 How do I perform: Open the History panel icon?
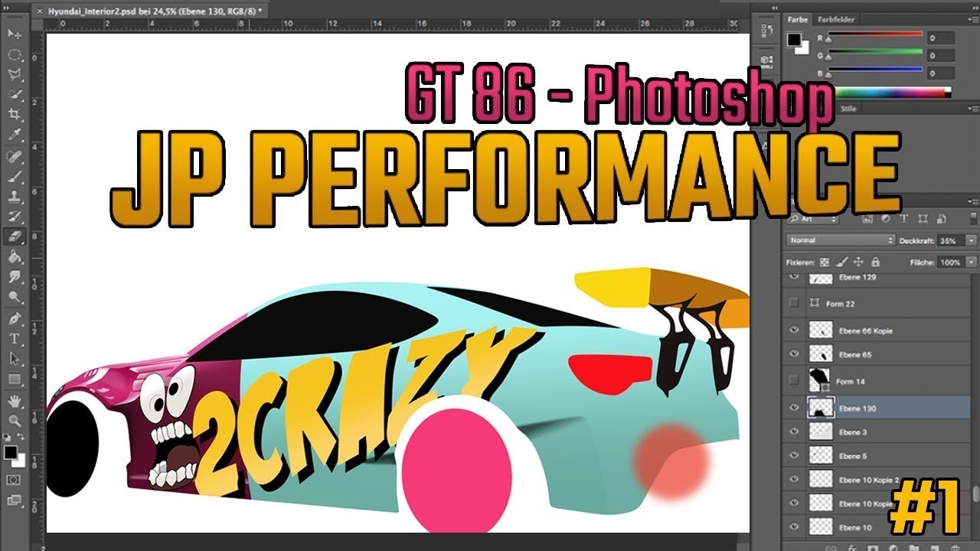pos(768,31)
